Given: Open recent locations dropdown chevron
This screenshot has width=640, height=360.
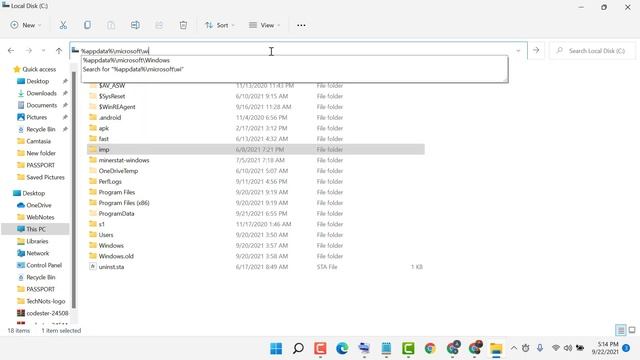Looking at the screenshot, I should (x=43, y=51).
